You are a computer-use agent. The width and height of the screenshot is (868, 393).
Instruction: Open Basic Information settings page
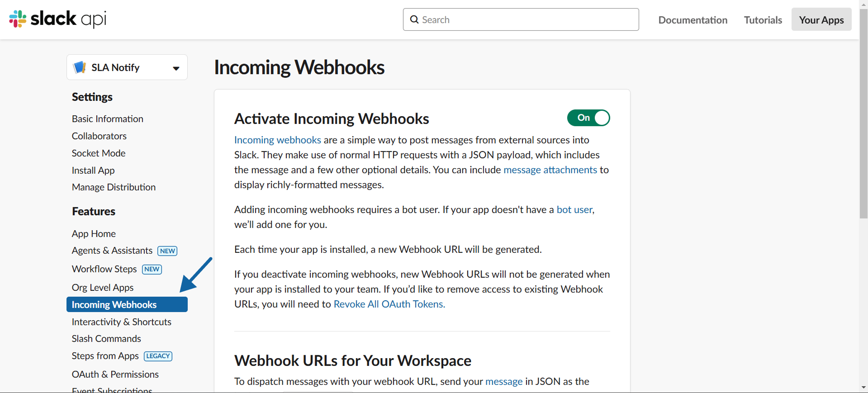click(107, 119)
